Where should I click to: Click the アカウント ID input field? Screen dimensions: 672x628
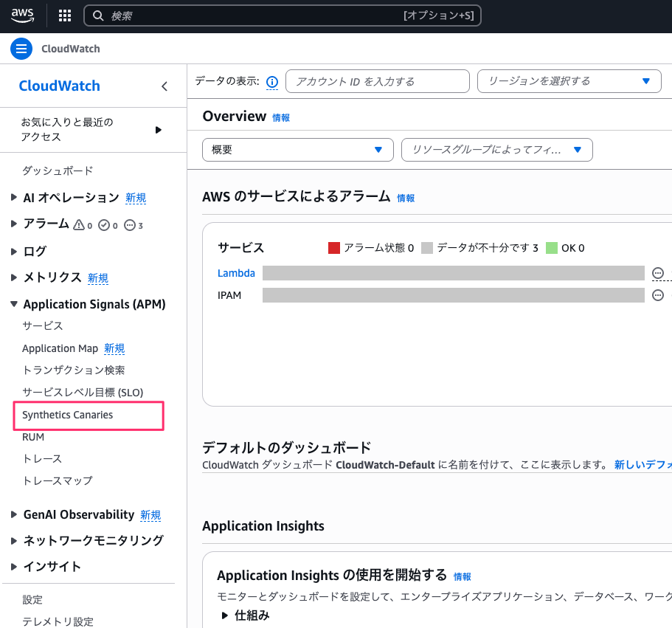pyautogui.click(x=377, y=81)
